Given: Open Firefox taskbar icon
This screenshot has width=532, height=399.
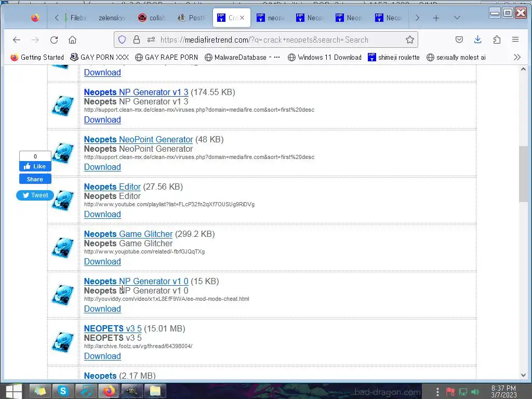Looking at the screenshot, I should (x=109, y=391).
